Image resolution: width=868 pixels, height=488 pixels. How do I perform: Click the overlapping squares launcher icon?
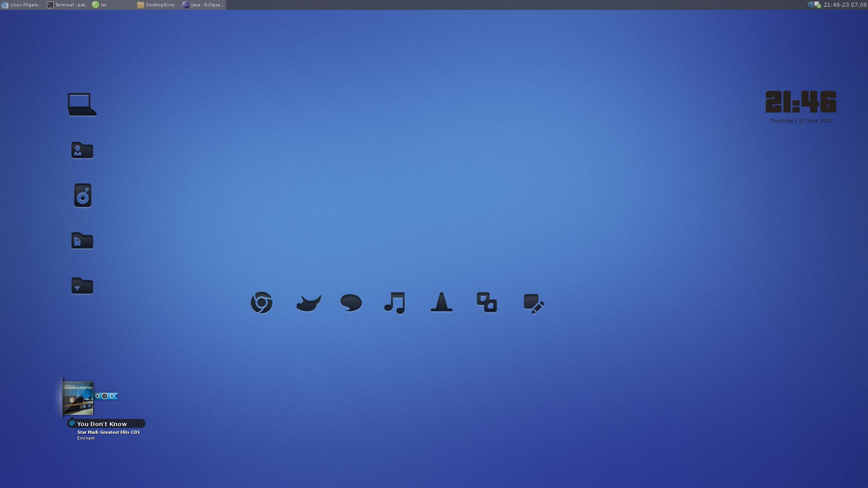click(x=487, y=303)
